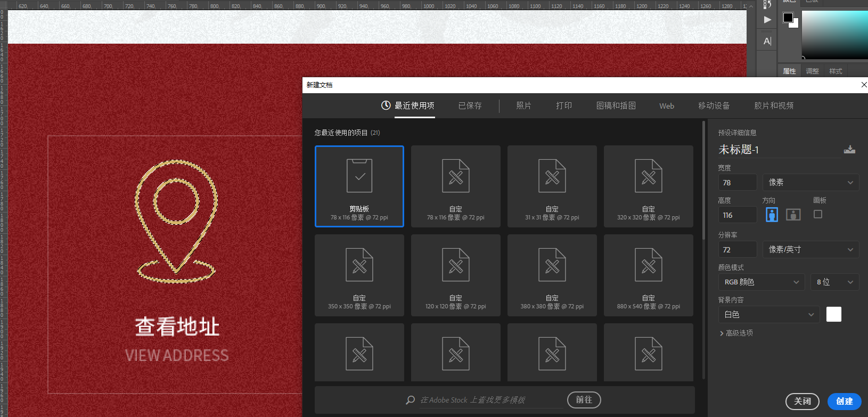Switch to the 移动设备 tab
The image size is (868, 417).
(714, 105)
